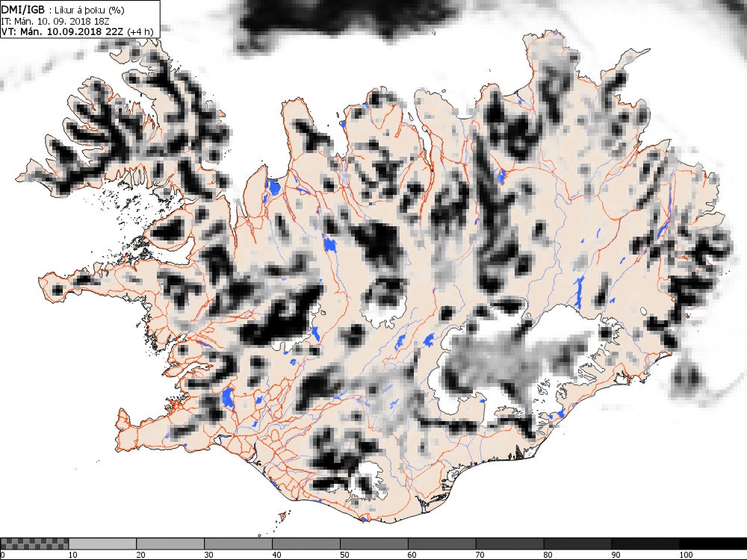Click the '100' legend scale label
Screen dimensions: 747x560
pos(686,555)
